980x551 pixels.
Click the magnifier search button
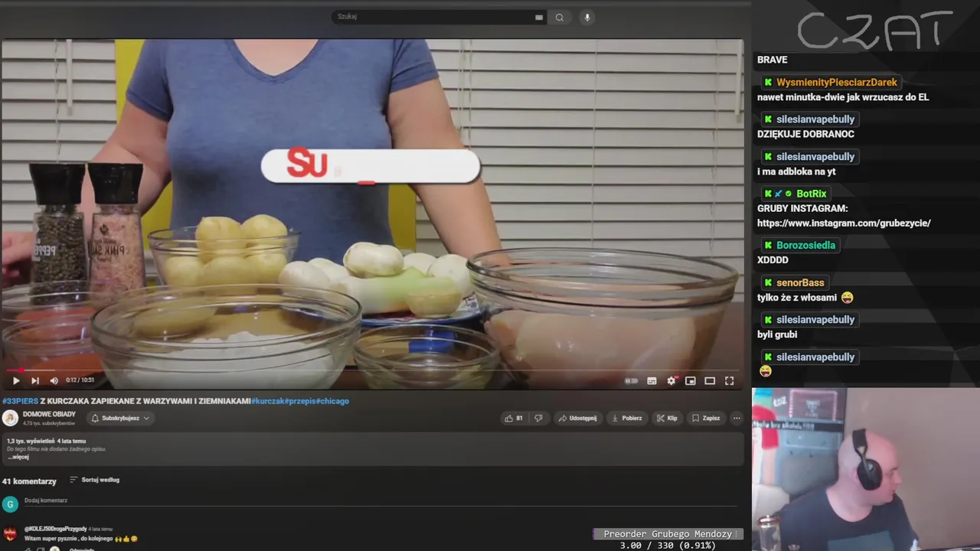coord(560,17)
